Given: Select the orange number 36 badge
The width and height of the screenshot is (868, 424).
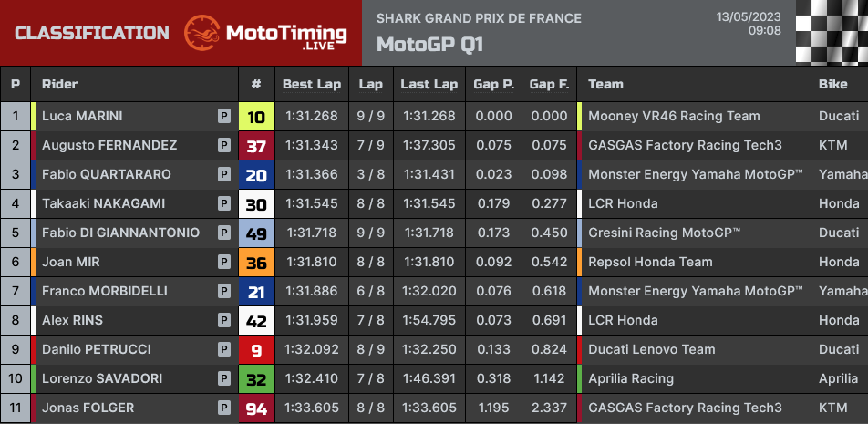Looking at the screenshot, I should [x=256, y=262].
